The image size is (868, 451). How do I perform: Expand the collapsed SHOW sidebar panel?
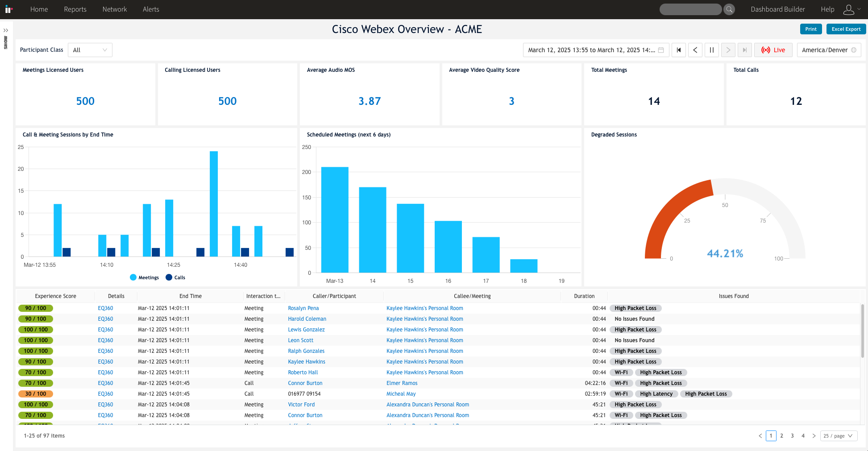(x=6, y=30)
